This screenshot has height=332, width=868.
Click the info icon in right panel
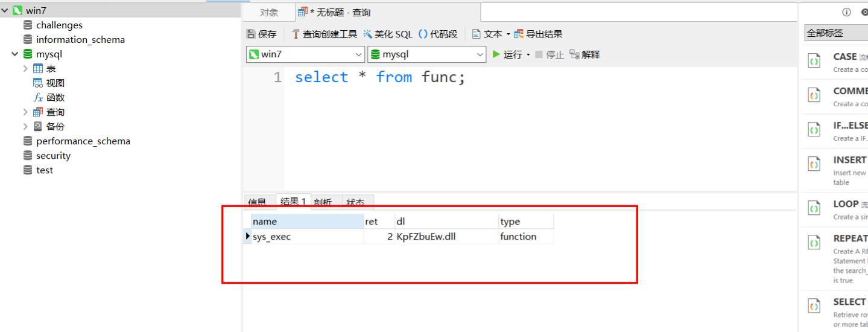click(846, 12)
